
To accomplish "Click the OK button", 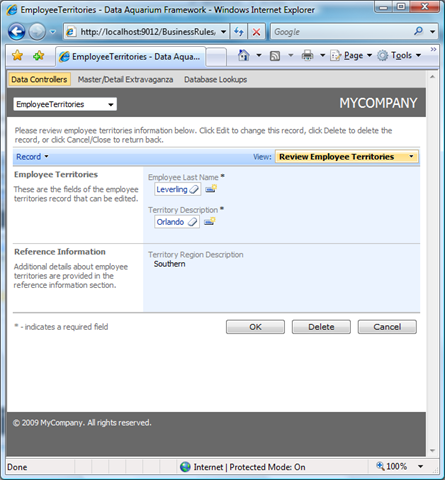I will tap(255, 327).
